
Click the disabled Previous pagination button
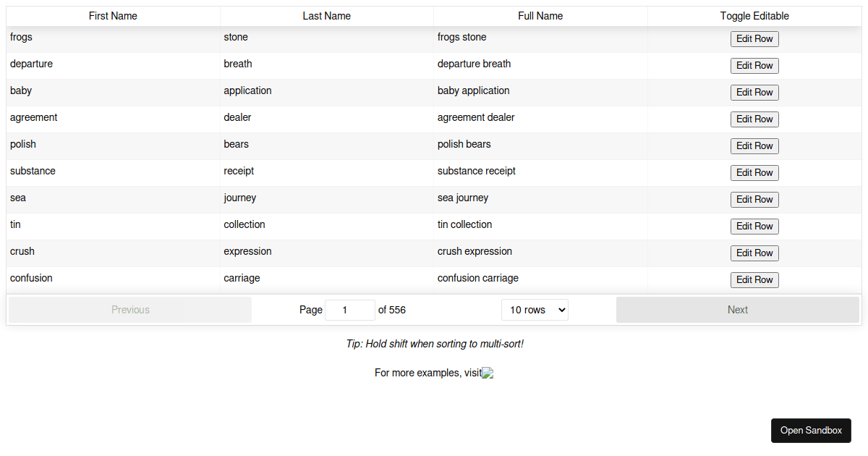click(x=130, y=309)
